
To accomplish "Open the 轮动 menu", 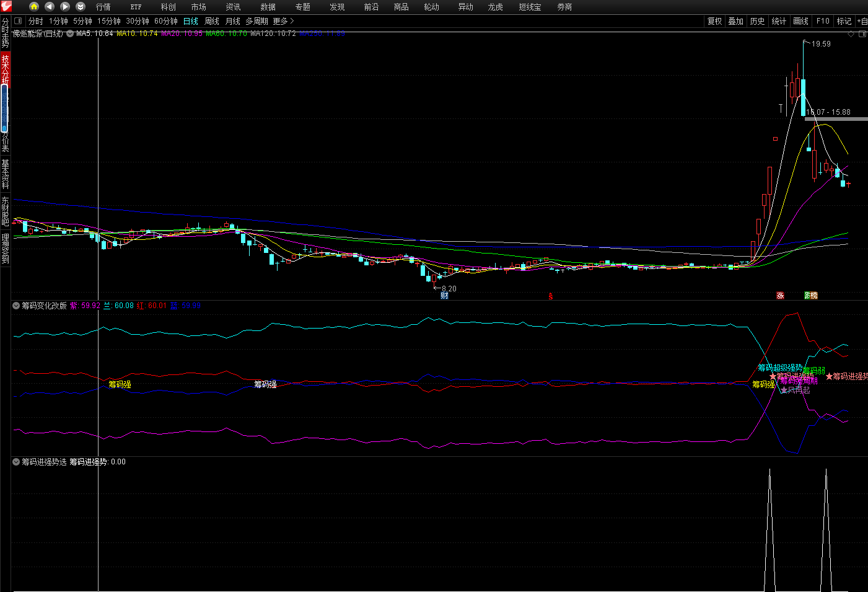I will pyautogui.click(x=431, y=7).
